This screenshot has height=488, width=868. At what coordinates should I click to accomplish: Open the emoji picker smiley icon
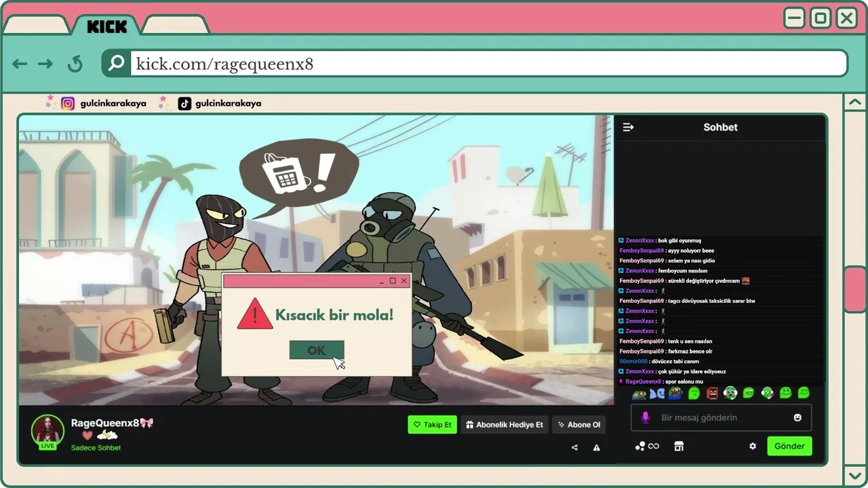(x=797, y=418)
